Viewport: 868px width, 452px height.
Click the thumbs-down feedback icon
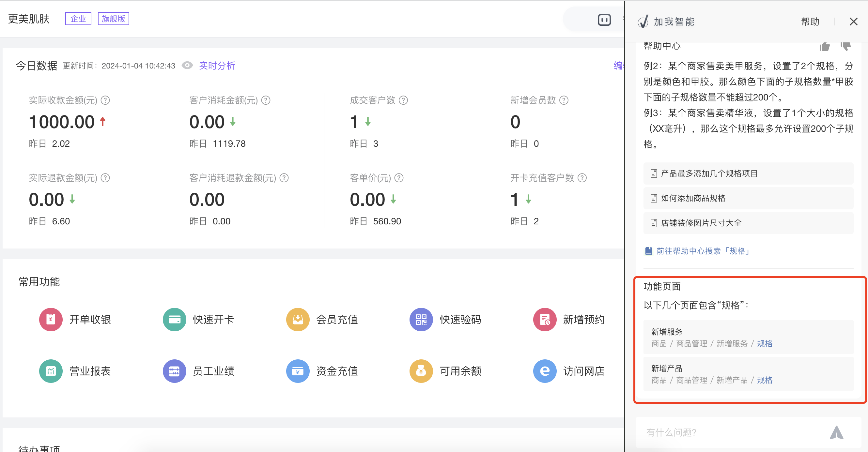pyautogui.click(x=845, y=47)
